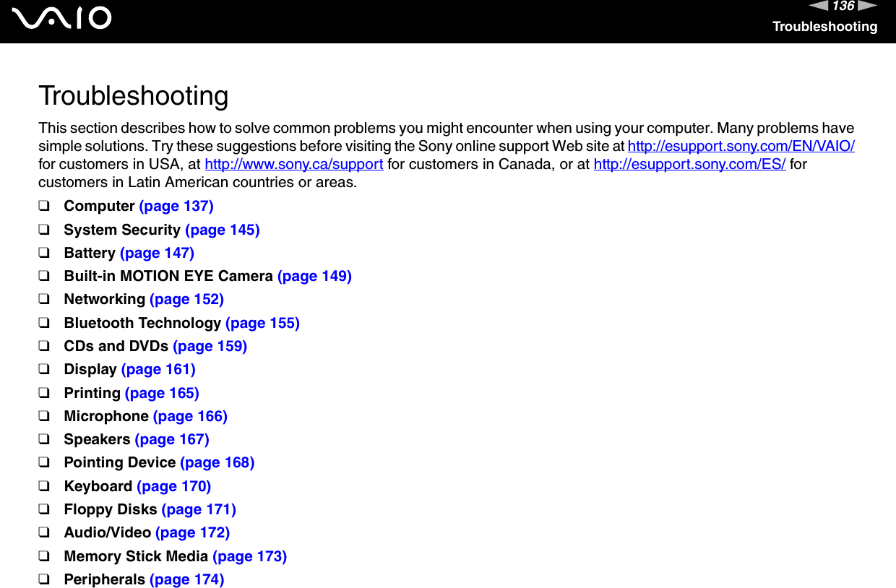The image size is (896, 588).
Task: Jump to Peripherals on page 174
Action: [x=186, y=579]
